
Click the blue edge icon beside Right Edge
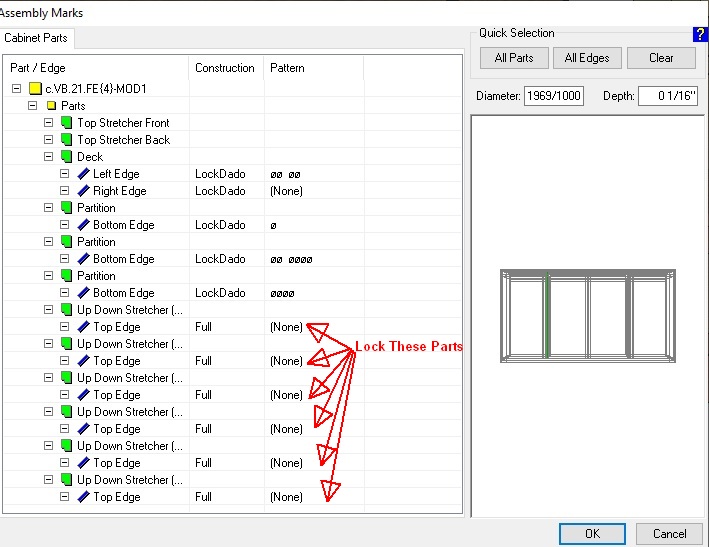pyautogui.click(x=83, y=191)
